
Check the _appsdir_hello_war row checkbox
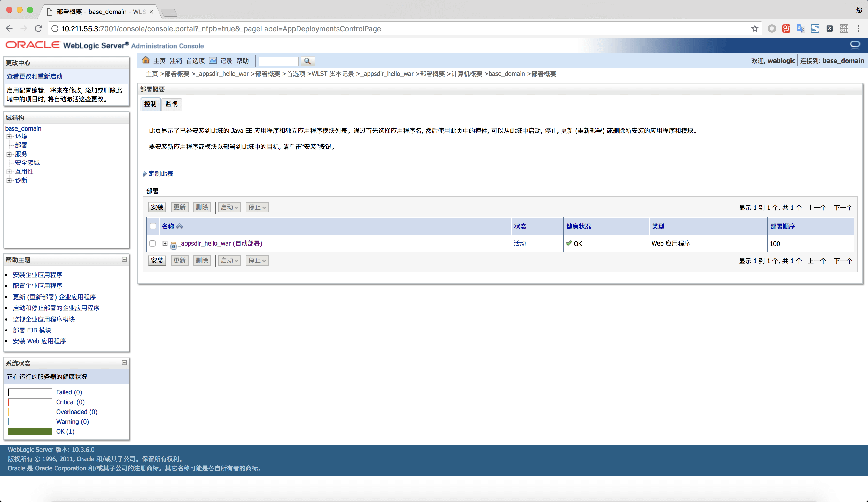[152, 244]
